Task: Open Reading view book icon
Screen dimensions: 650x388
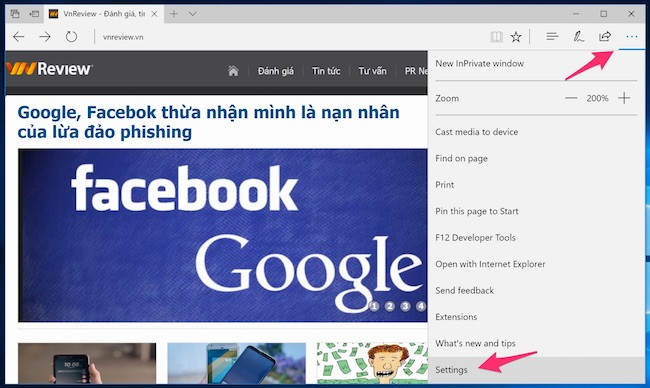Action: tap(496, 37)
